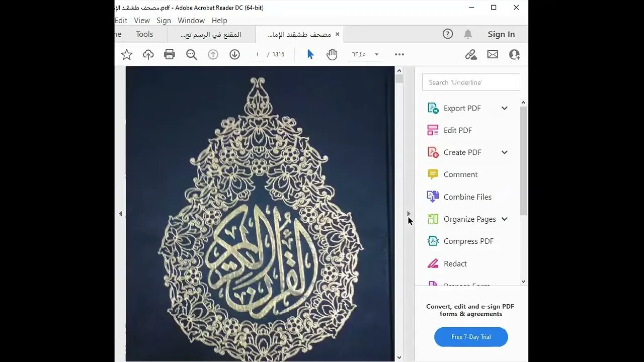Open the notifications bell
644x362 pixels.
468,34
